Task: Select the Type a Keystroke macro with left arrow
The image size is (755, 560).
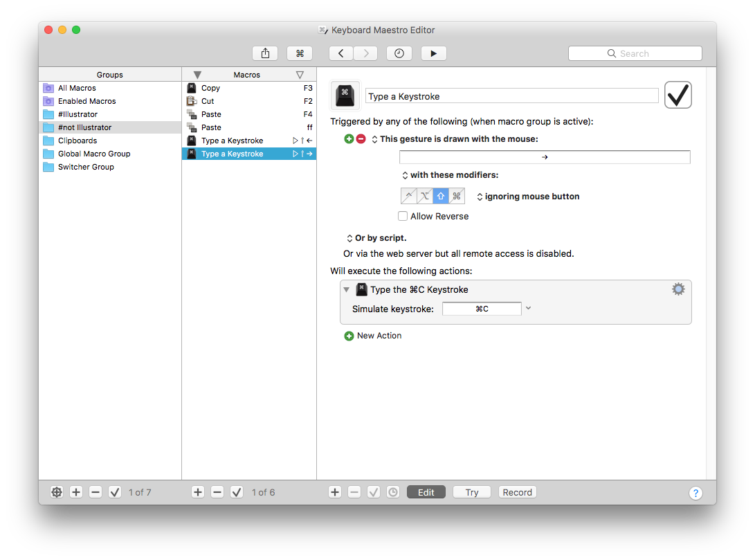Action: 249,141
